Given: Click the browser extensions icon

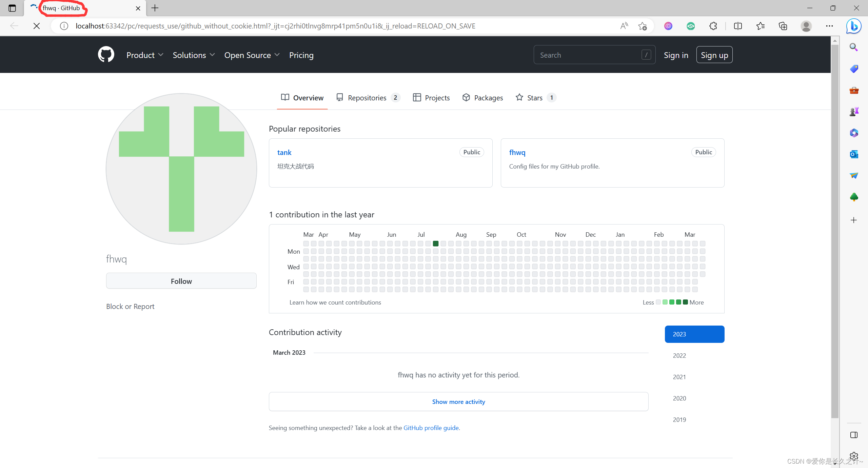Looking at the screenshot, I should pyautogui.click(x=712, y=26).
